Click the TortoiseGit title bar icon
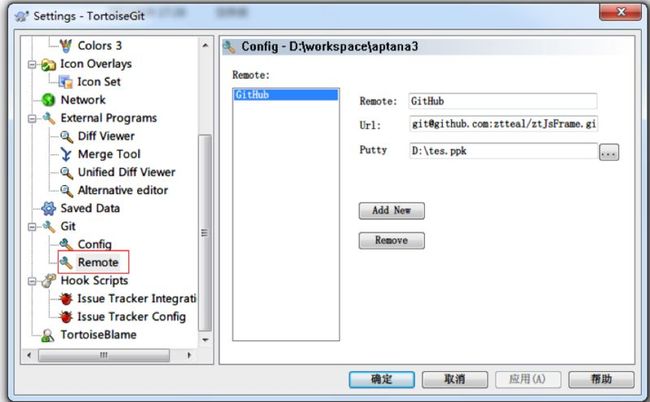650x402 pixels. [22, 16]
